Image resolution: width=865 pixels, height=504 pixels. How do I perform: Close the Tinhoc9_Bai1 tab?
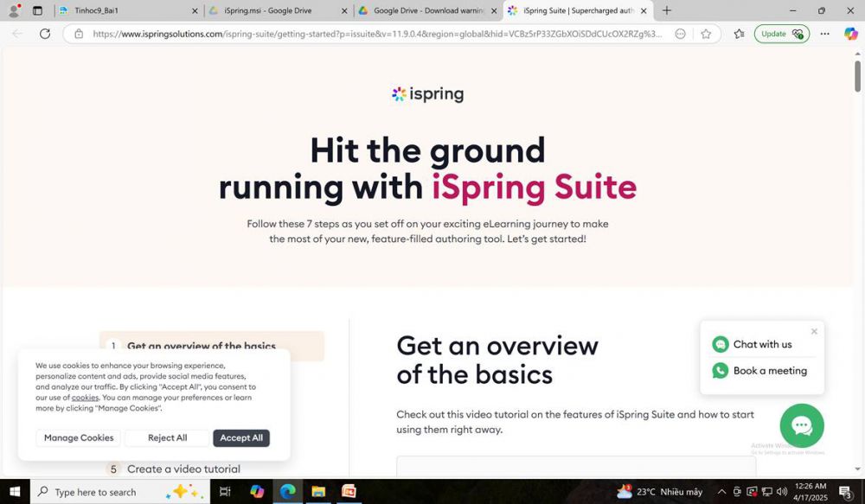194,10
